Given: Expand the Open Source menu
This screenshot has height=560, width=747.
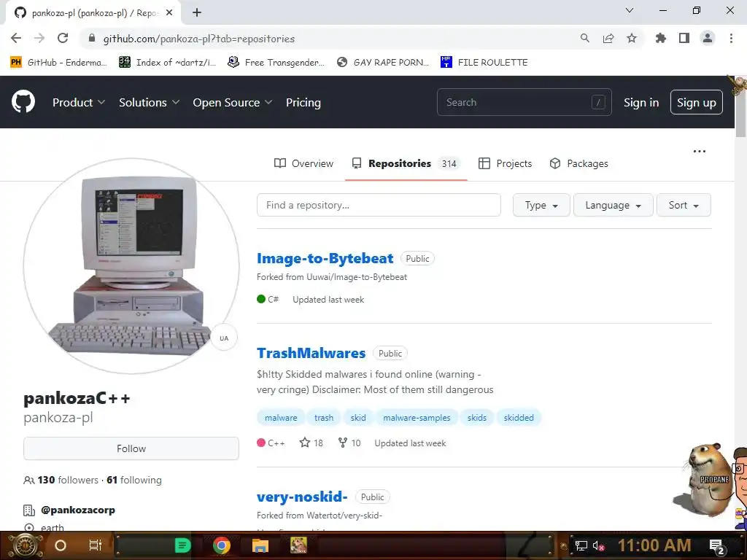Looking at the screenshot, I should coord(233,102).
